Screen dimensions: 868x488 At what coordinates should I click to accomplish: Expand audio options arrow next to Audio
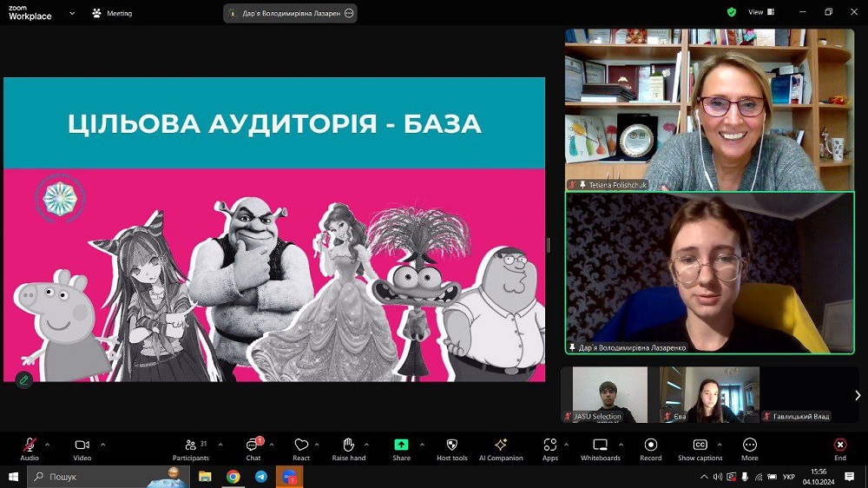click(47, 445)
